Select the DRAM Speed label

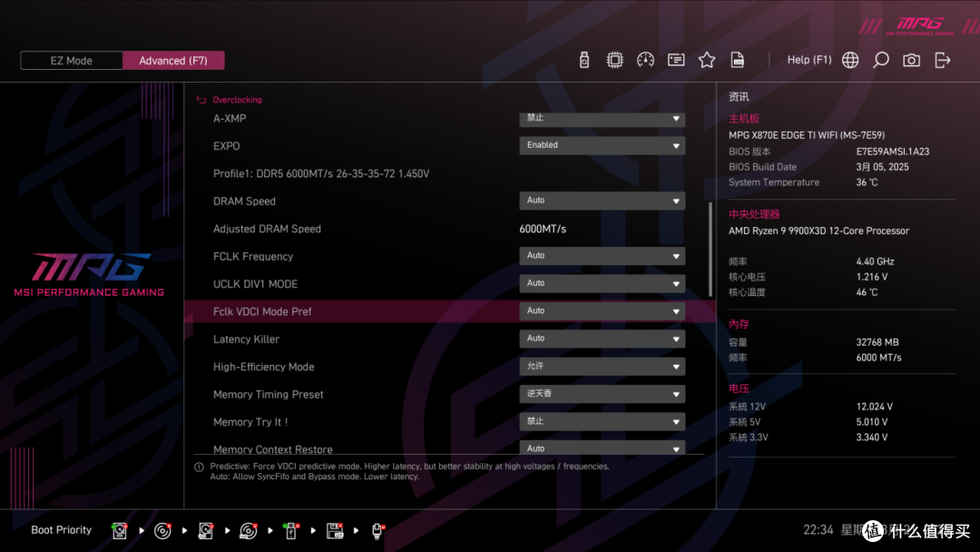[244, 202]
